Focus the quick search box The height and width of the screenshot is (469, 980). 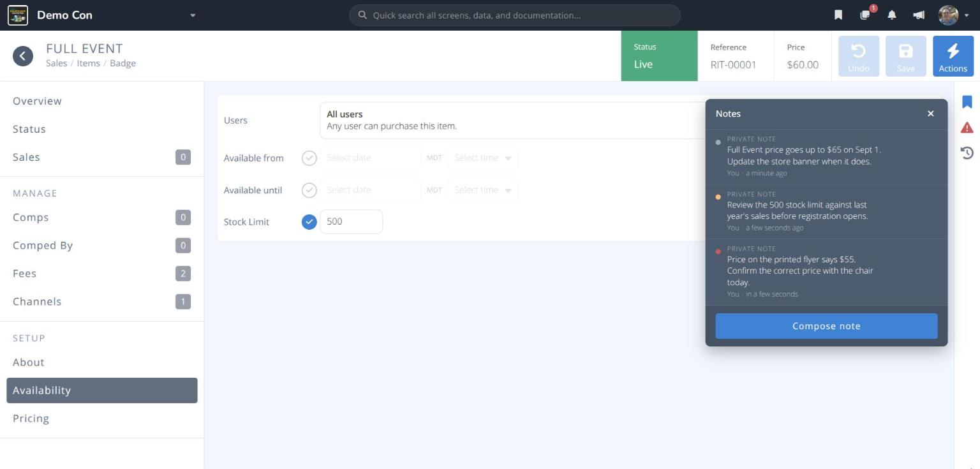[515, 15]
